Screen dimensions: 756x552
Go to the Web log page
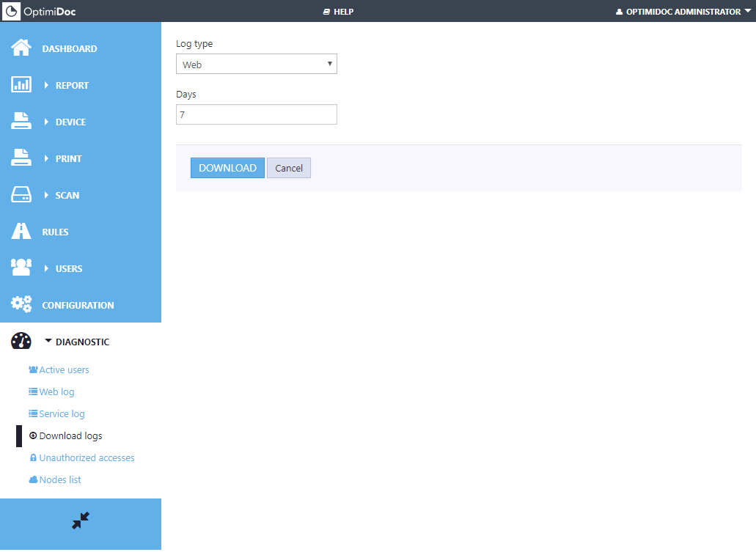(56, 392)
